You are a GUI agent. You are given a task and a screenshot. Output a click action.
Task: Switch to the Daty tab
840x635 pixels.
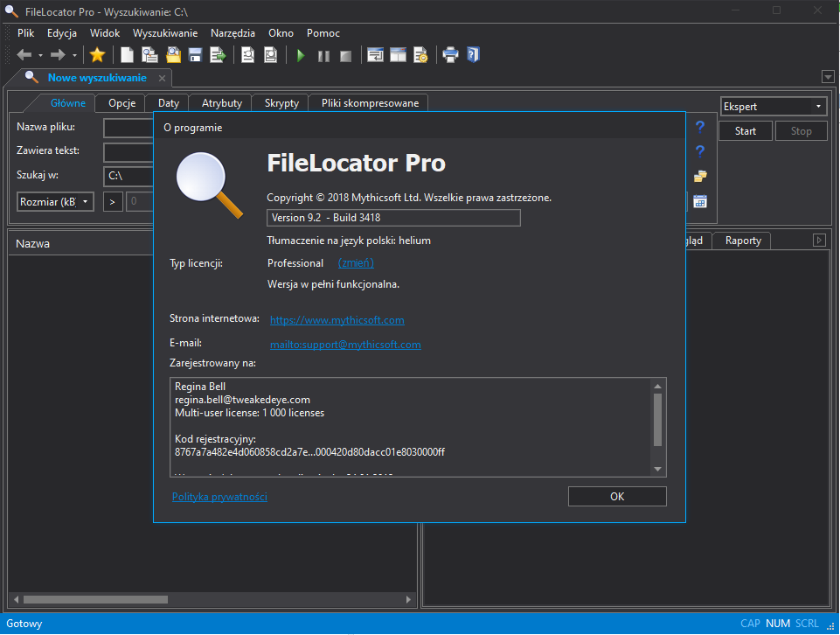point(169,103)
